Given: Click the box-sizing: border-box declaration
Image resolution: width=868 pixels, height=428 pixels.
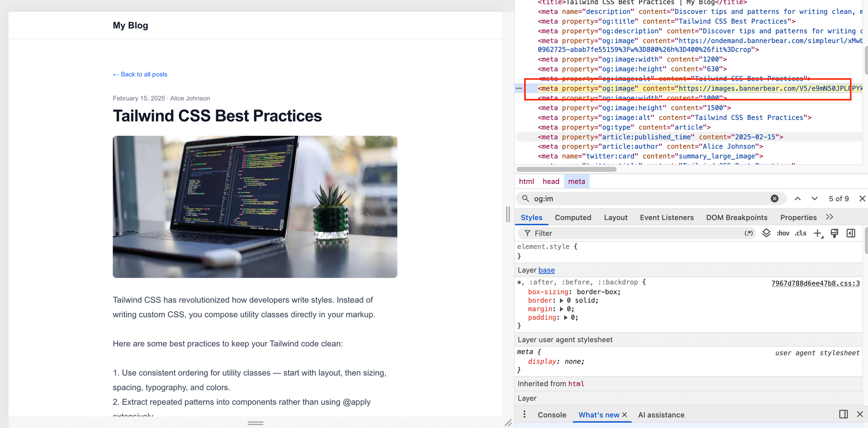Looking at the screenshot, I should [x=574, y=292].
